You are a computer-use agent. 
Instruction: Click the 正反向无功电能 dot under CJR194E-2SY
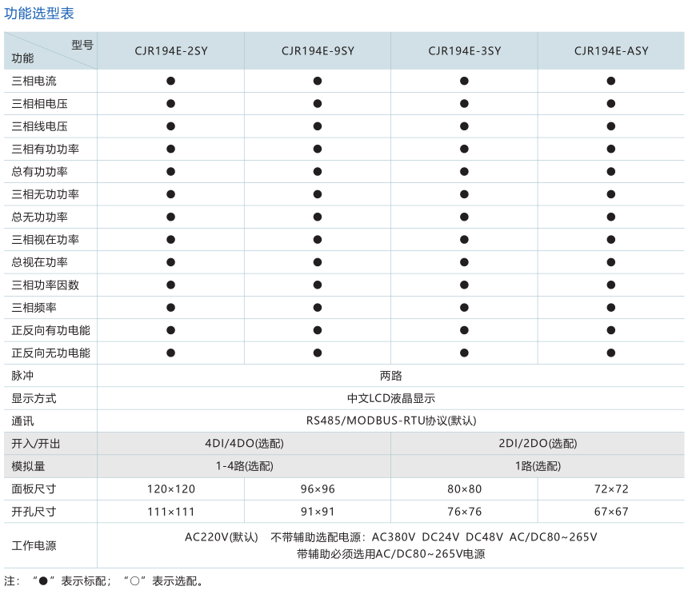pyautogui.click(x=170, y=353)
